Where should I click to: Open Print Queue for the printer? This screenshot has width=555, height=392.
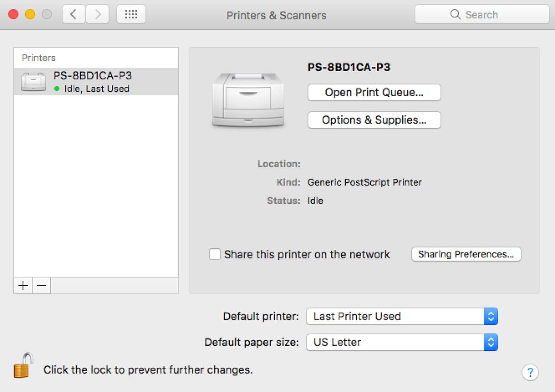(x=374, y=92)
